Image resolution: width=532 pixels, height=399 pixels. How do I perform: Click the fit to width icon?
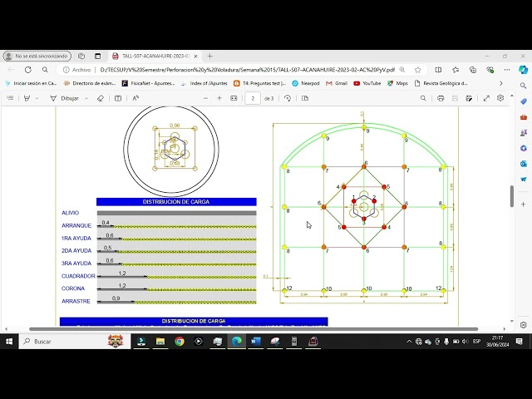[x=234, y=98]
